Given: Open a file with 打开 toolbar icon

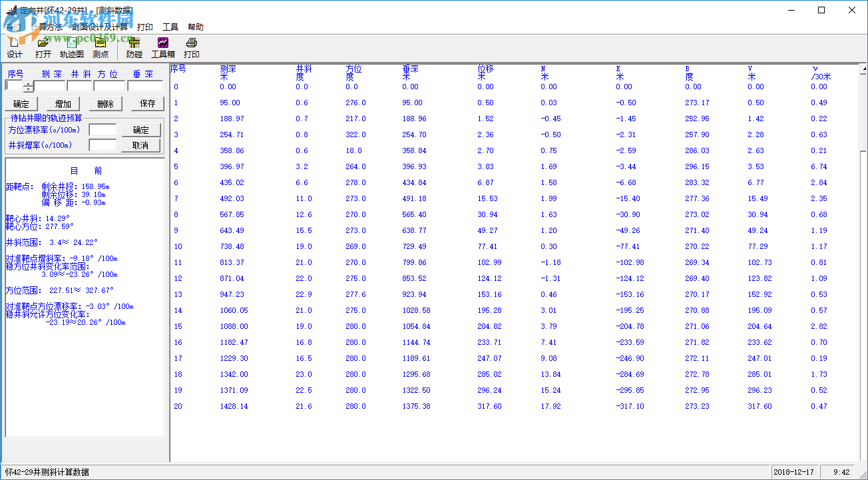Looking at the screenshot, I should click(43, 48).
